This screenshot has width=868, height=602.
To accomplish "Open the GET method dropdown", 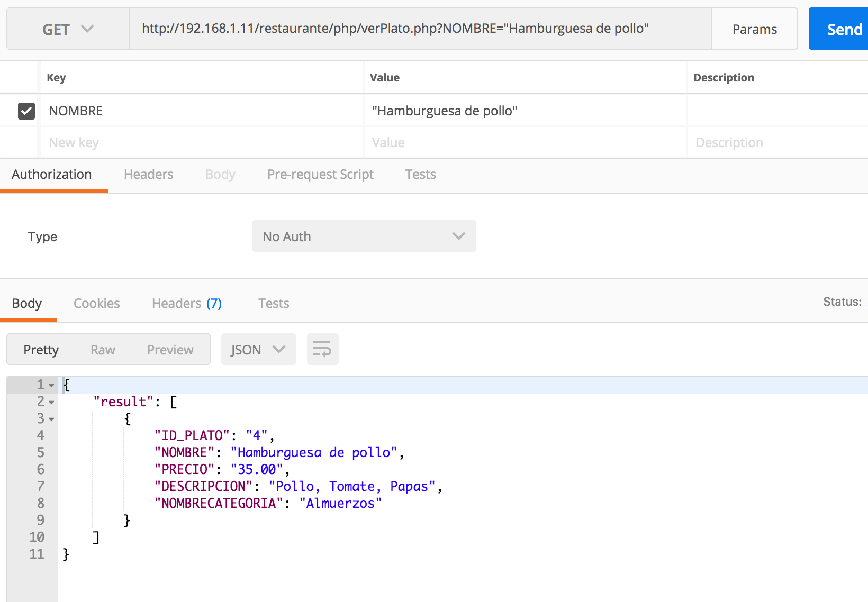I will (68, 29).
